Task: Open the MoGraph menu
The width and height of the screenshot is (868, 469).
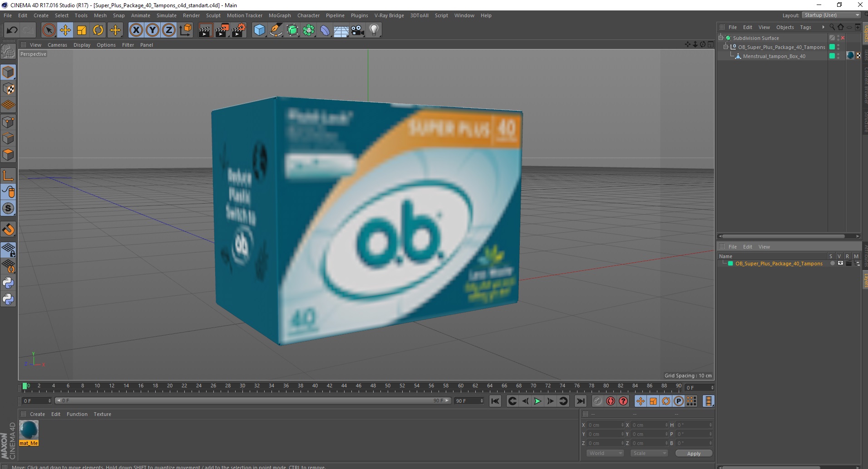Action: coord(280,15)
